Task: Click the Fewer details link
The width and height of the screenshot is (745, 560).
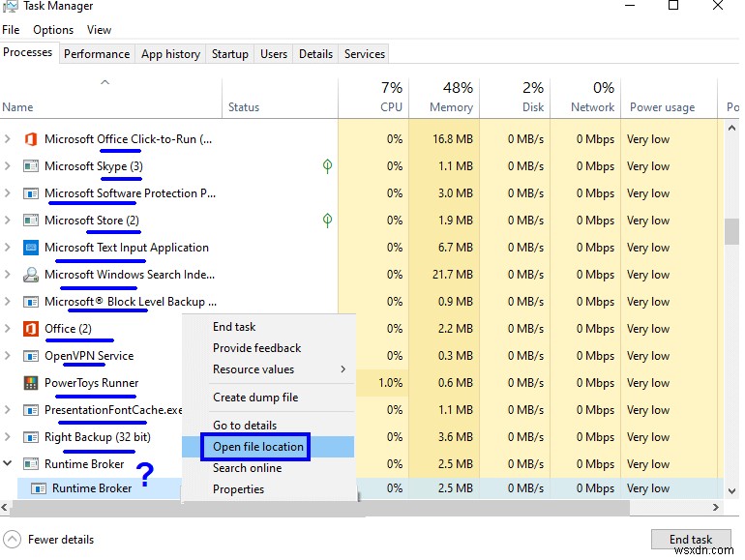Action: [x=61, y=540]
